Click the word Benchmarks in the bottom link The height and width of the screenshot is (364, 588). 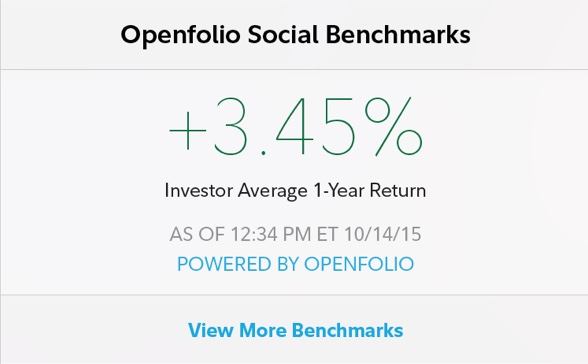348,330
